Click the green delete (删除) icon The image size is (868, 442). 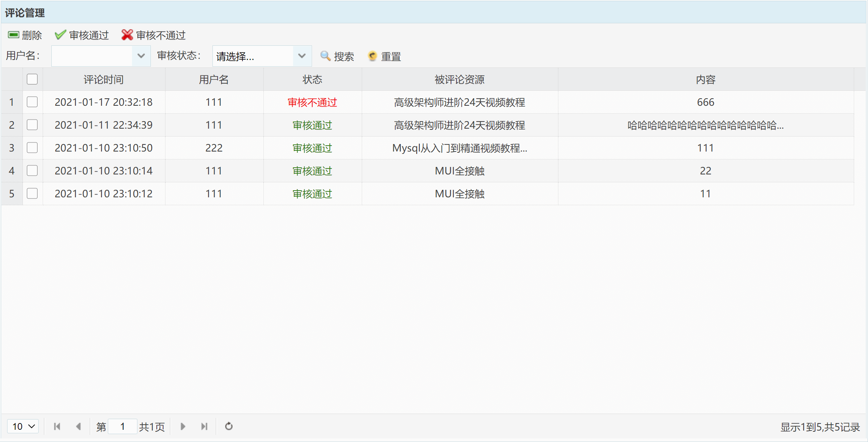coord(13,35)
